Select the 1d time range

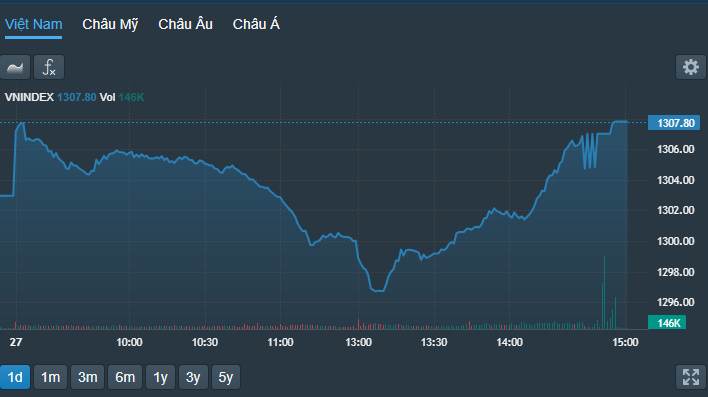tap(15, 377)
